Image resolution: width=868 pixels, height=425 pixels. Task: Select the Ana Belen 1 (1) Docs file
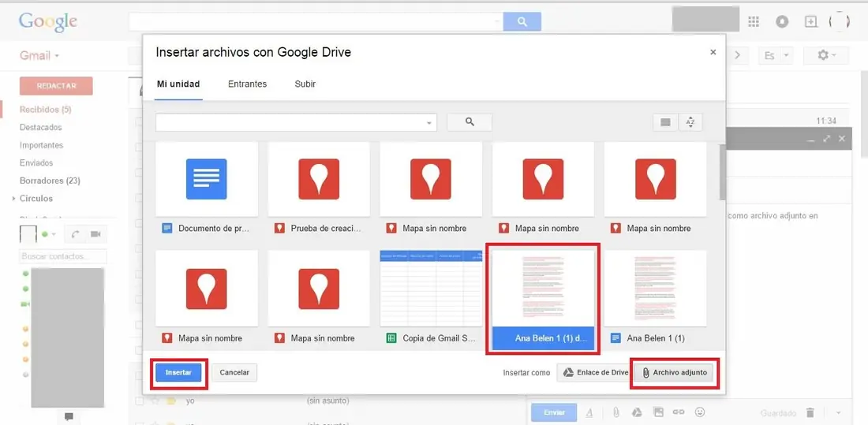(655, 298)
